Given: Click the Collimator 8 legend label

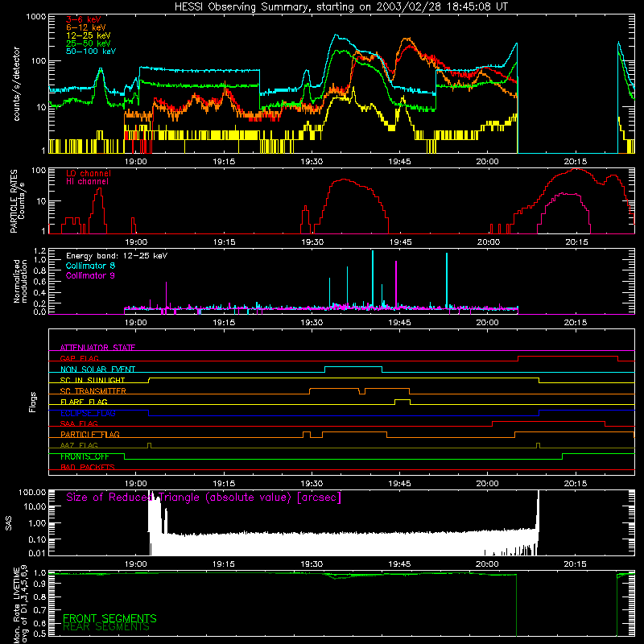Looking at the screenshot, I should pyautogui.click(x=90, y=266).
